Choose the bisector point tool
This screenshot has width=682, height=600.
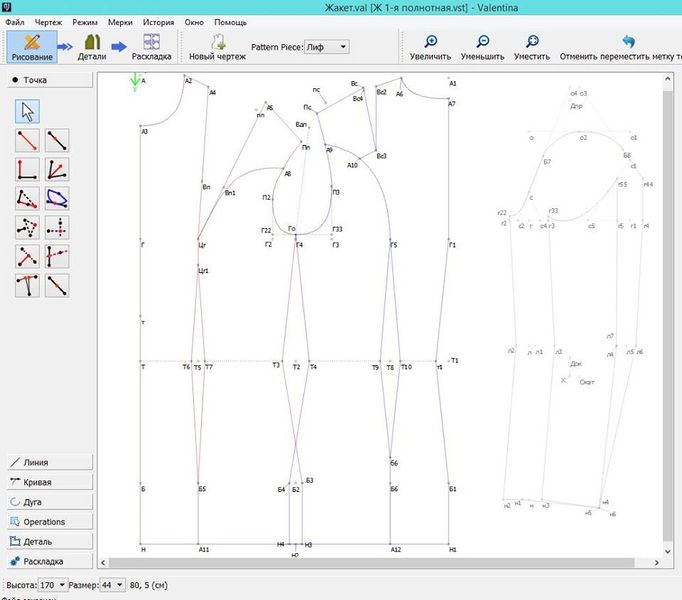(x=57, y=169)
